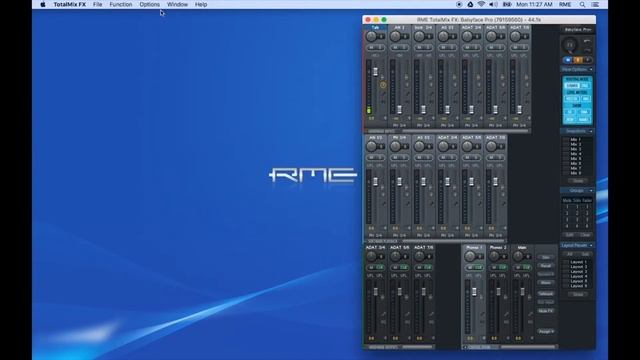Open settings wrench on hardware output ADAT 7/8
The image size is (640, 360).
(431, 314)
